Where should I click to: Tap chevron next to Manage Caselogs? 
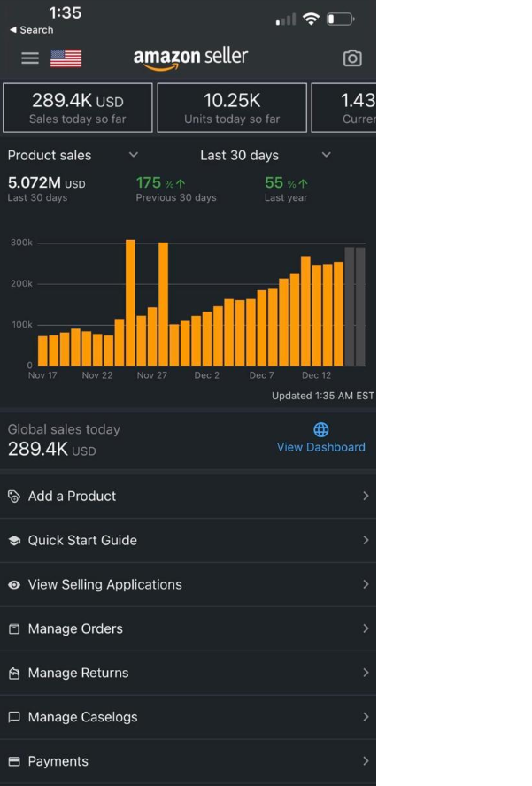[x=366, y=716]
